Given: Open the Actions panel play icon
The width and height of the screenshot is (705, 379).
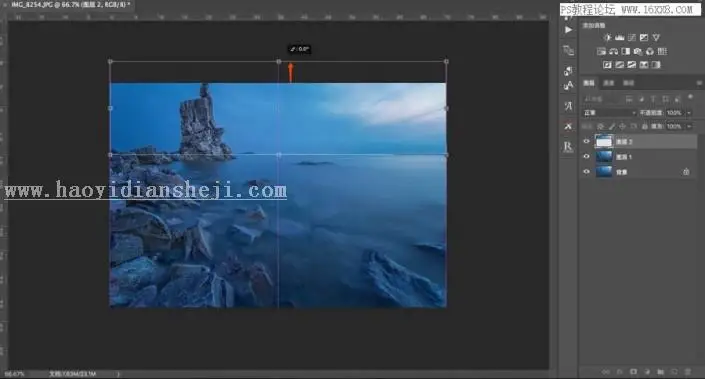Looking at the screenshot, I should [568, 30].
